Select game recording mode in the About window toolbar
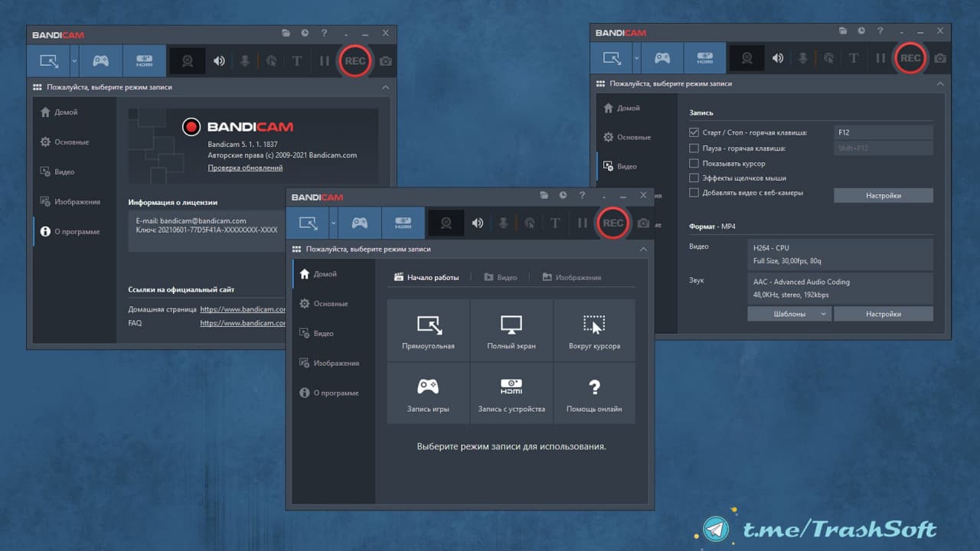Viewport: 980px width, 551px height. [x=100, y=60]
